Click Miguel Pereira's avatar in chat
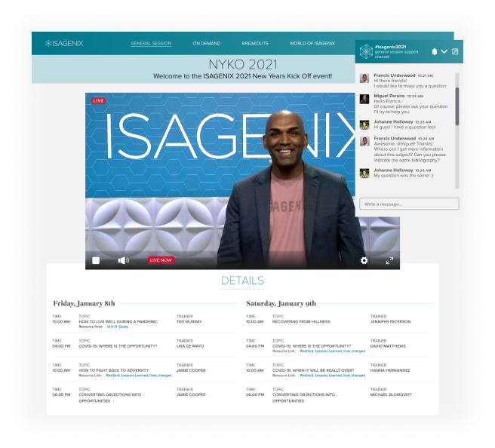495x448 pixels. [x=364, y=99]
